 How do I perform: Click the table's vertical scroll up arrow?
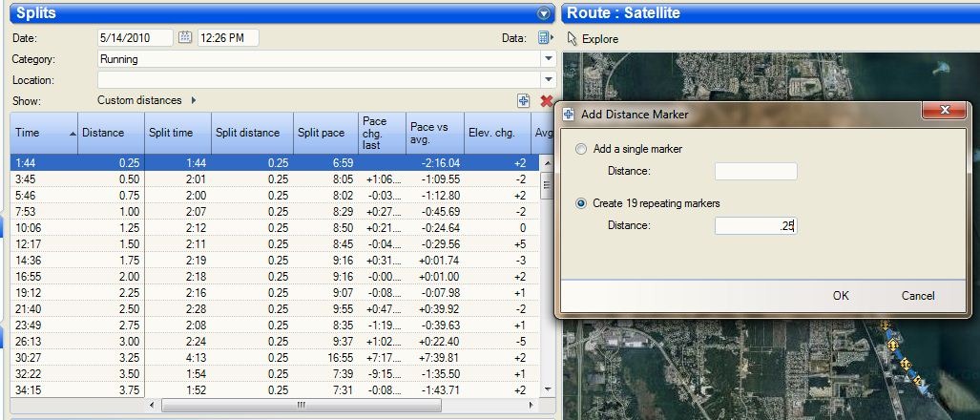(547, 162)
